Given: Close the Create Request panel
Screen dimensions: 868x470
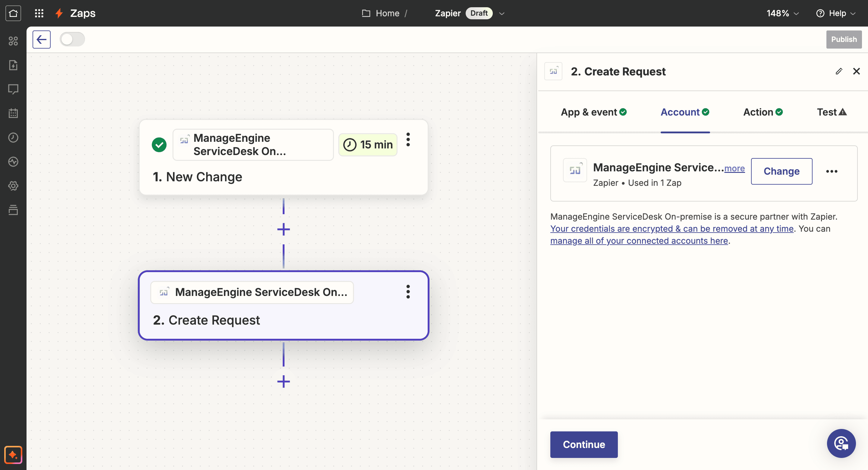Looking at the screenshot, I should pos(856,71).
